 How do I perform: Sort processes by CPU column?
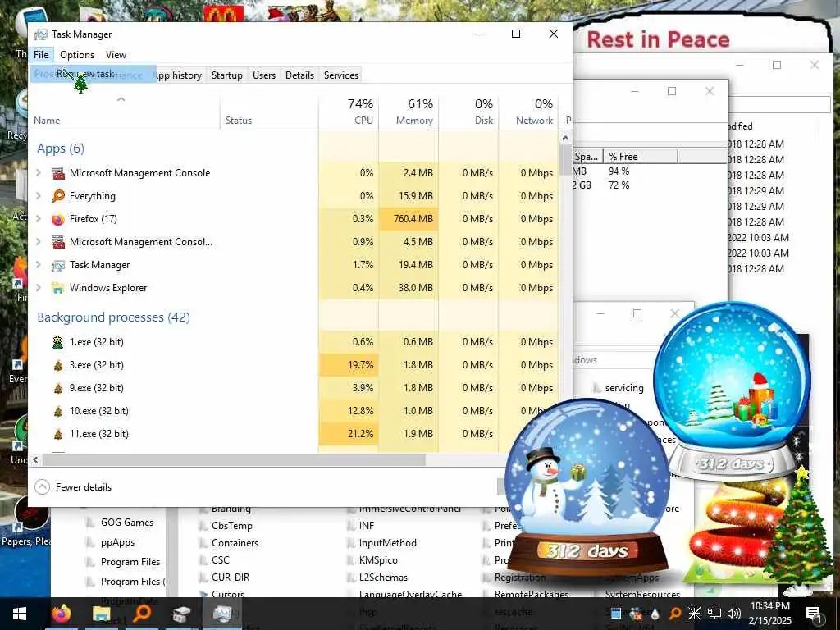pos(349,112)
